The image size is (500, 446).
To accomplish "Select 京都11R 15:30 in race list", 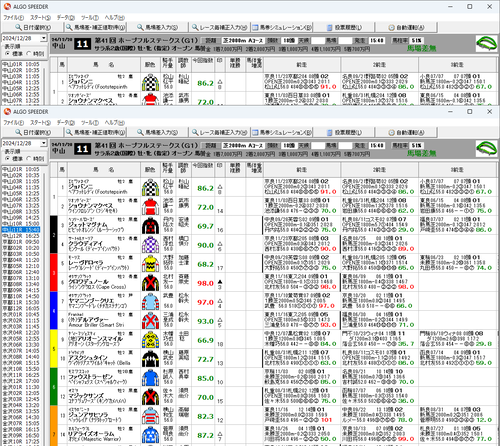I will (21, 302).
